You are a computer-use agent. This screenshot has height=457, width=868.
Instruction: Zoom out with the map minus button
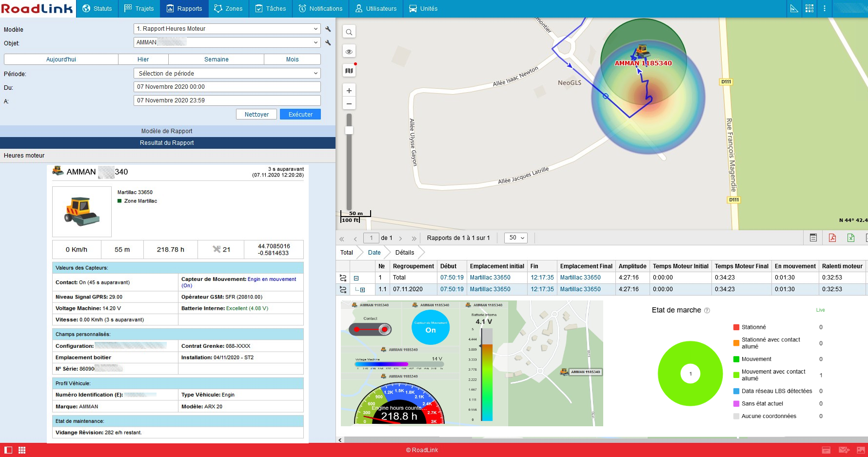pyautogui.click(x=349, y=103)
